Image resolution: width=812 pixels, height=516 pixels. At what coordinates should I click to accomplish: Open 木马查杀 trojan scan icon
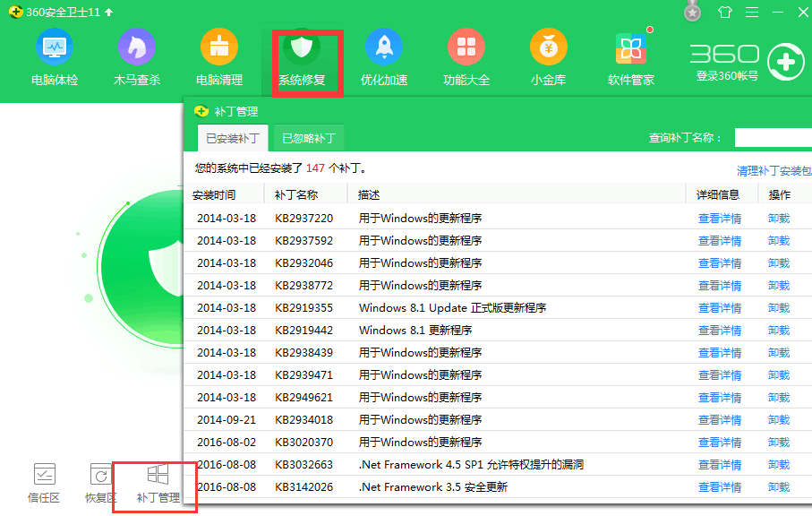point(137,47)
